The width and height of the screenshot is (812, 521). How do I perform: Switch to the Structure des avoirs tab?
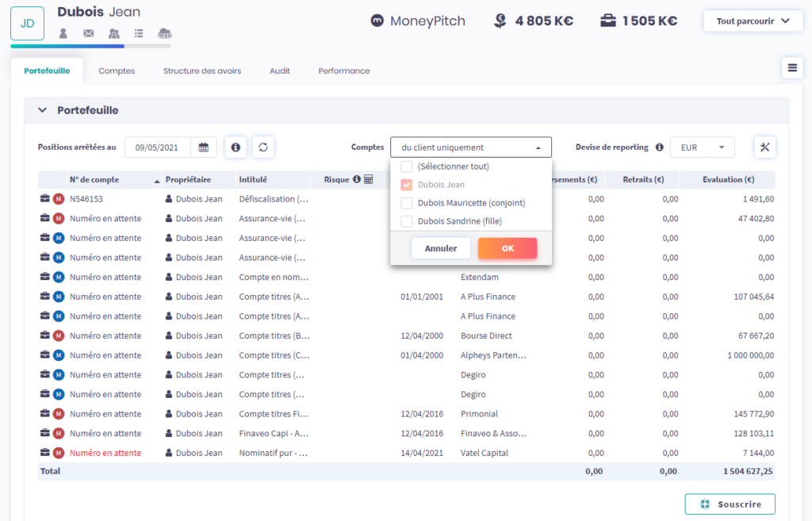[x=202, y=71]
